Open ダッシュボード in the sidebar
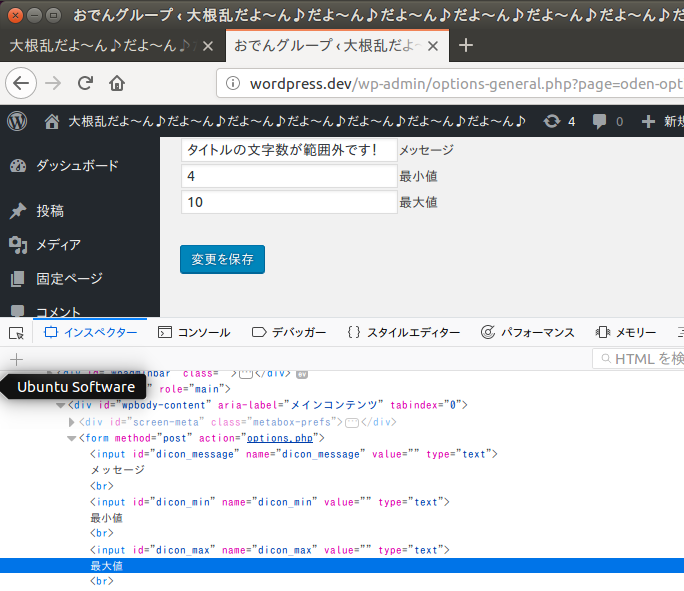684x591 pixels. [77, 166]
